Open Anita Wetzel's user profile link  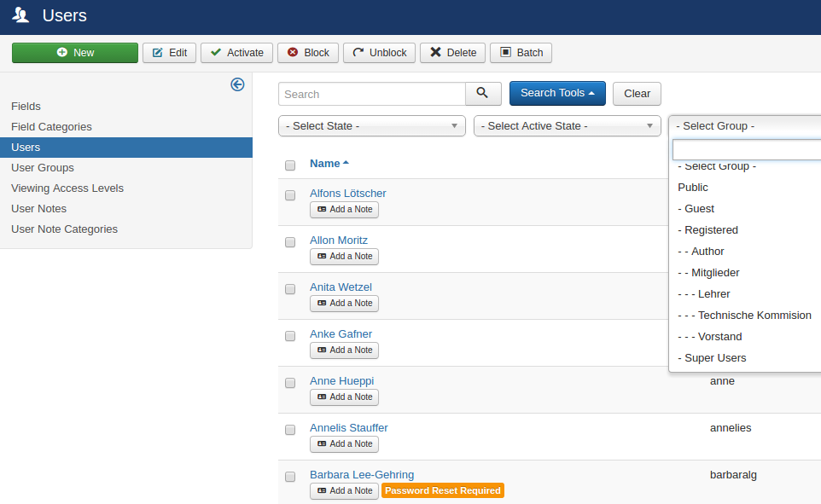[341, 287]
